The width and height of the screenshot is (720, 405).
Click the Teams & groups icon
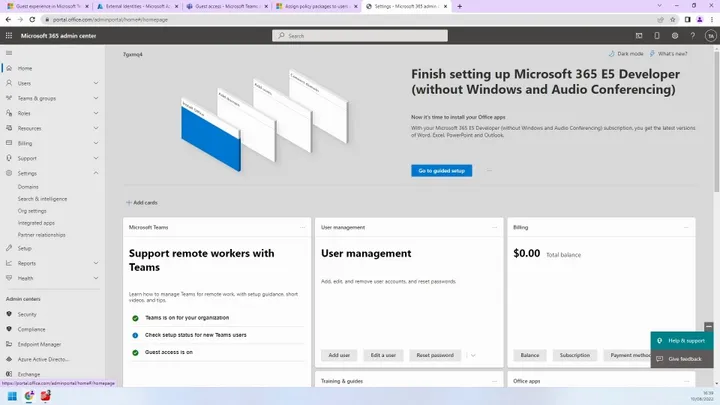[x=9, y=98]
